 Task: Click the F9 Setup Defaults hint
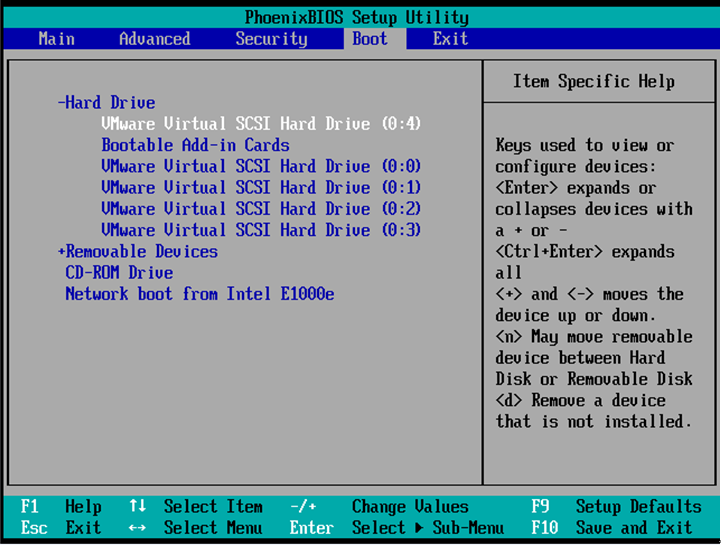[x=616, y=507]
